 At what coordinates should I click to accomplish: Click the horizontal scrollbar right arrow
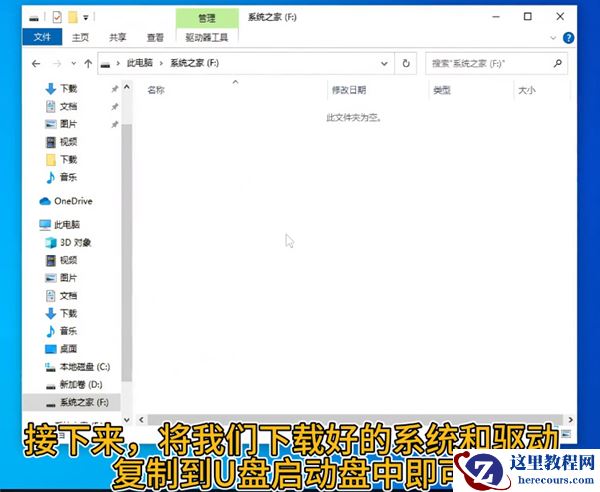571,420
